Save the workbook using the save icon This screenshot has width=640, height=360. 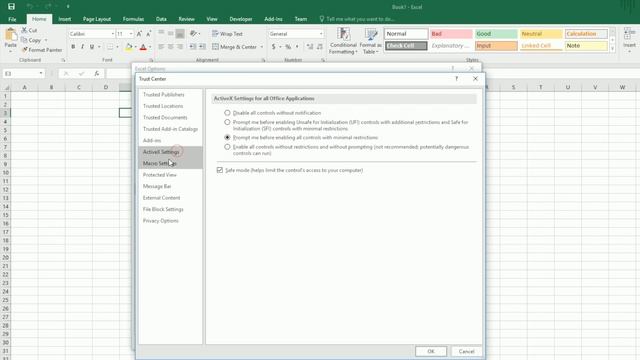(11, 7)
